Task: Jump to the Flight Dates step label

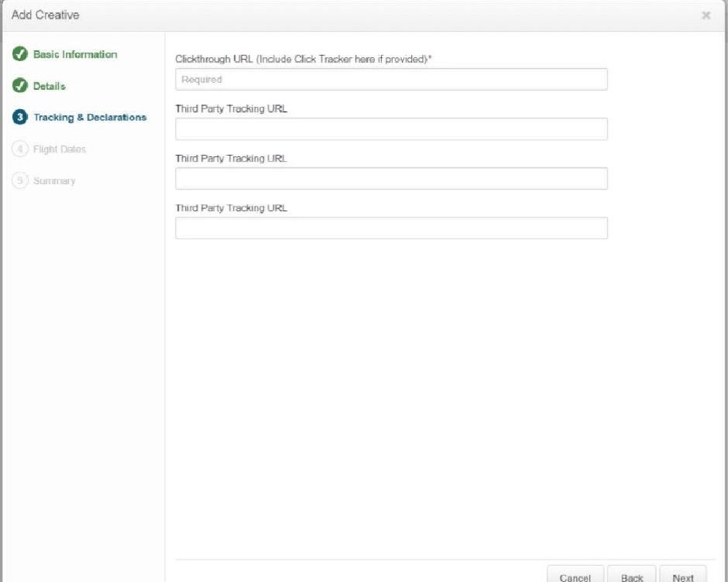Action: [x=60, y=149]
